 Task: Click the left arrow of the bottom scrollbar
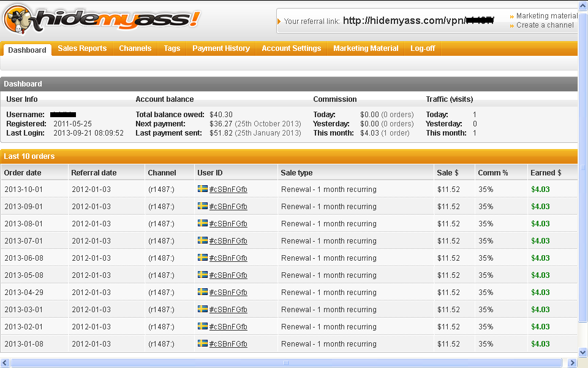click(x=4, y=364)
